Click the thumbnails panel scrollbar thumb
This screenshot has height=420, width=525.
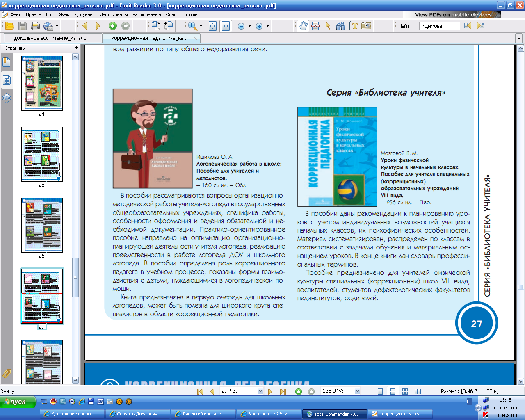click(75, 277)
